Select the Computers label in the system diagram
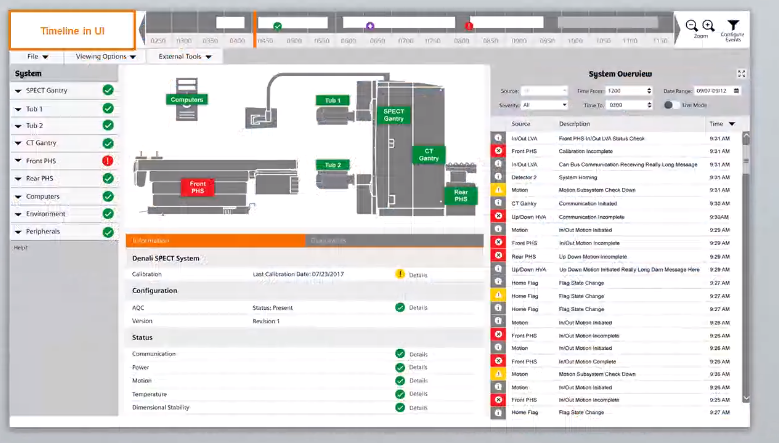The image size is (779, 443). pos(187,100)
